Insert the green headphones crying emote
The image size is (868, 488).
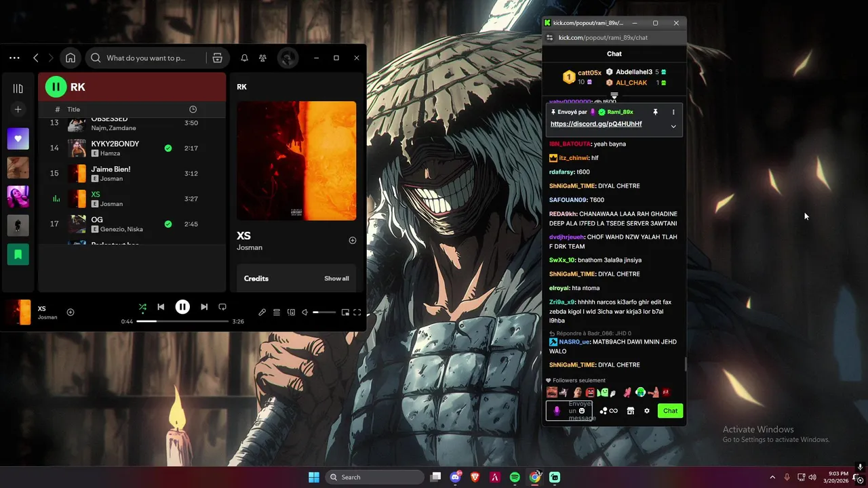pyautogui.click(x=640, y=392)
